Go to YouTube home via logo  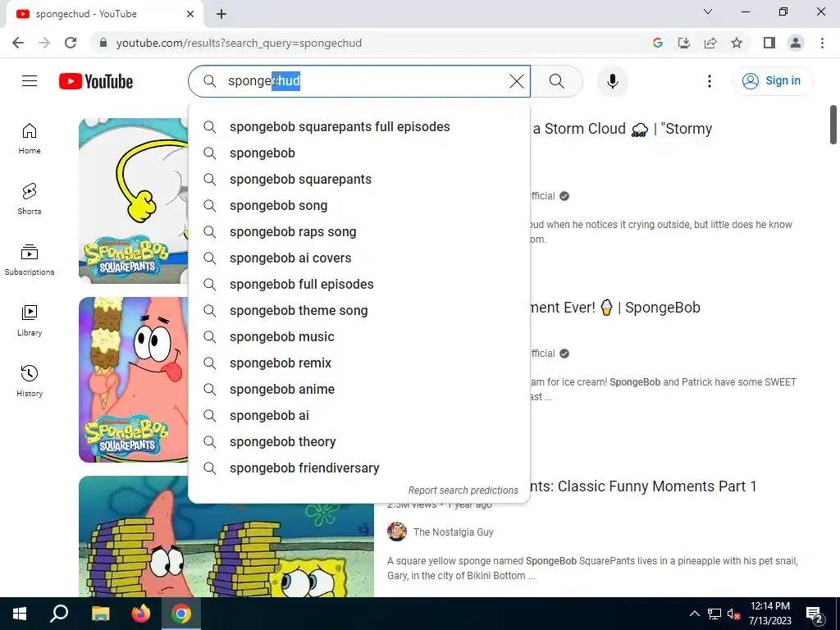point(96,81)
